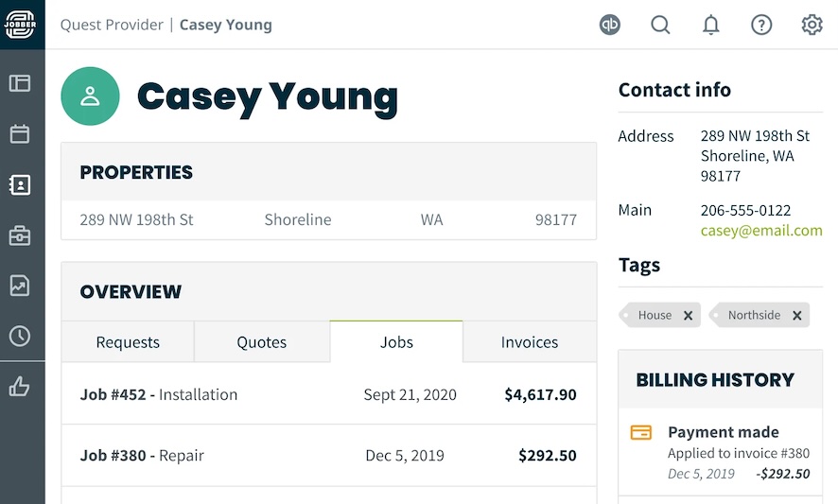Viewport: 838px width, 504px height.
Task: Click the Jobber logo icon
Action: coord(20,24)
